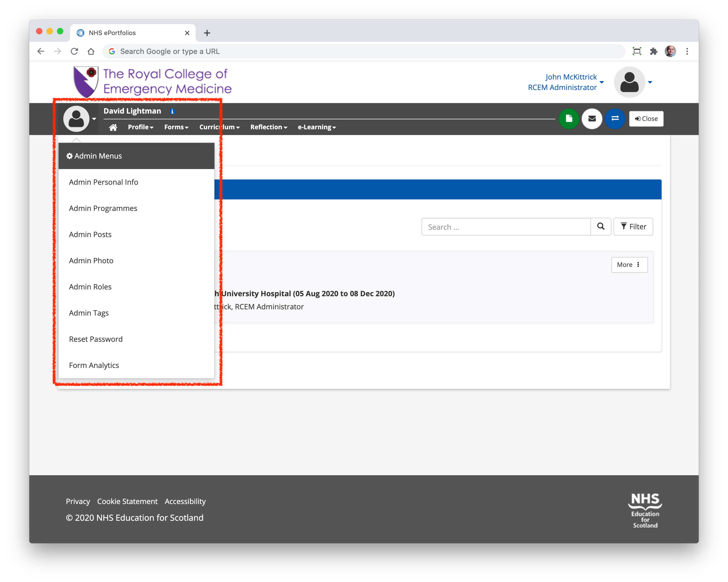Go to the trainee home icon
The image size is (728, 582).
point(113,127)
